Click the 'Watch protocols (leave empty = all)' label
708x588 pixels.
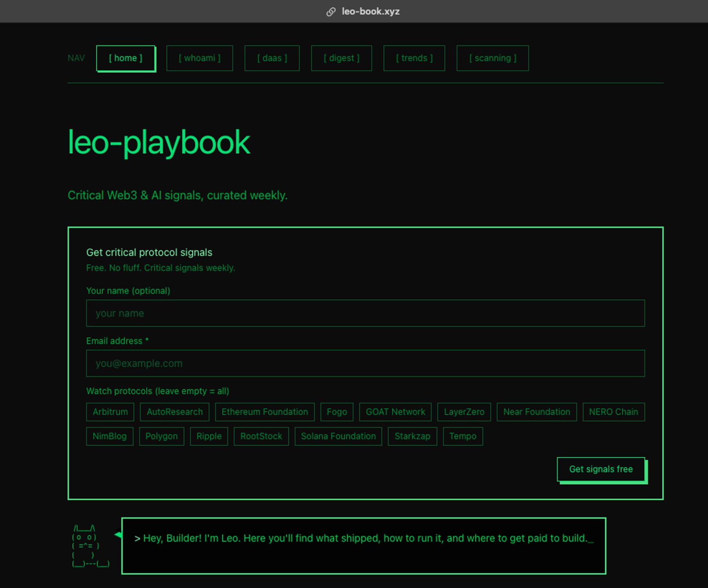(x=158, y=392)
